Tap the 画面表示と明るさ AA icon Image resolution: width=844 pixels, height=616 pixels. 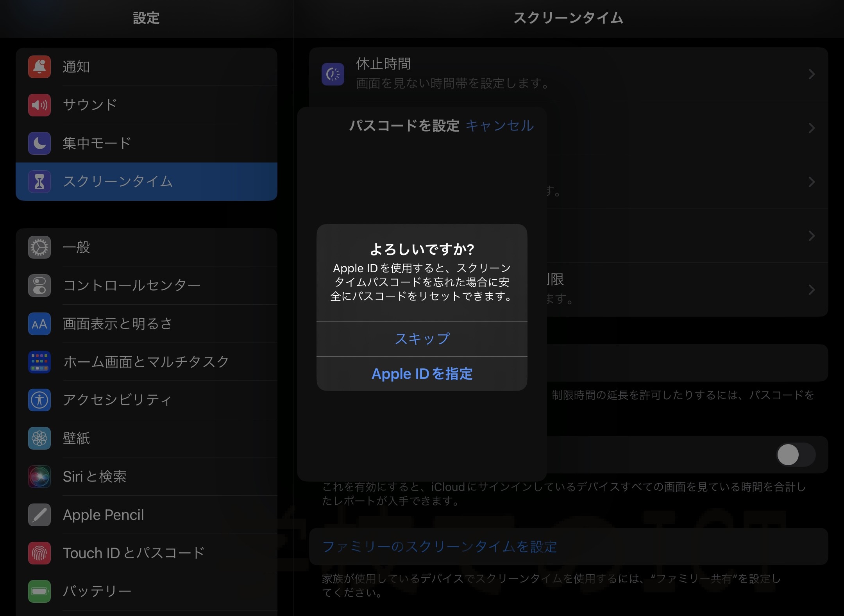39,324
